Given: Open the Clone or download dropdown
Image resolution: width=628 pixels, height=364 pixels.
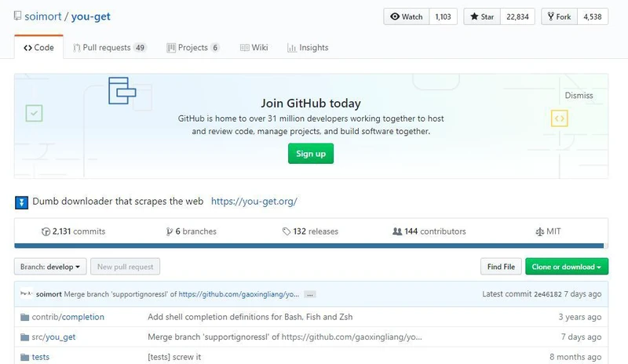Looking at the screenshot, I should (x=567, y=267).
